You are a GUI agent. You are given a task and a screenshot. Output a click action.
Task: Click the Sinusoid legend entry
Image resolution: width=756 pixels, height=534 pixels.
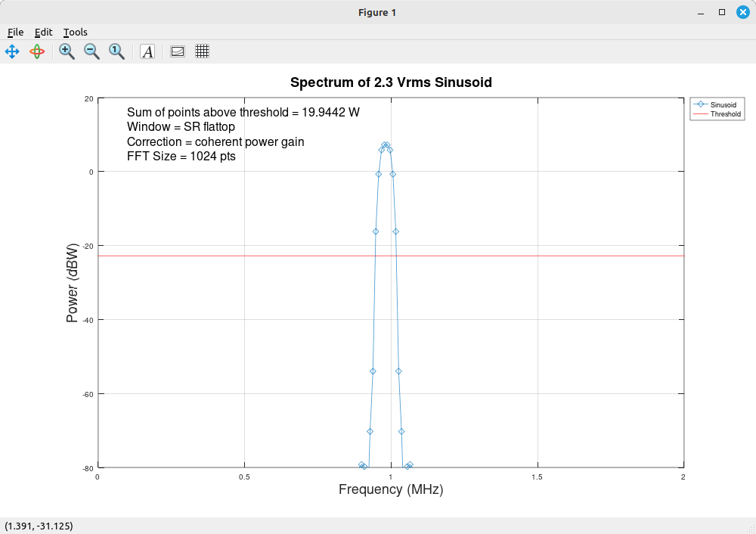coord(723,105)
